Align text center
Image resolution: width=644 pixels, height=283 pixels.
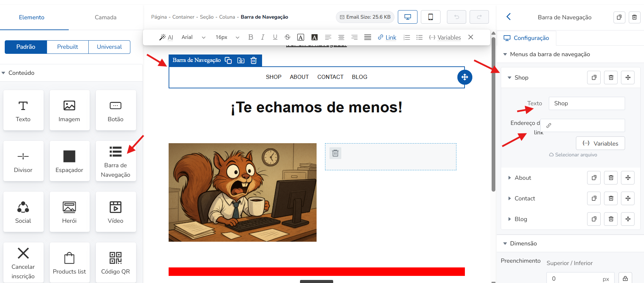(341, 37)
